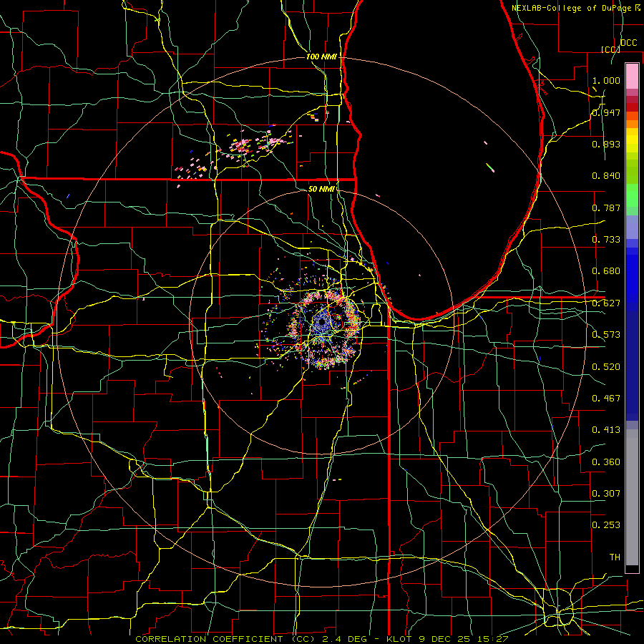Pick the bright blue color bar segment near 0.680
644x644 pixels.
632,279
